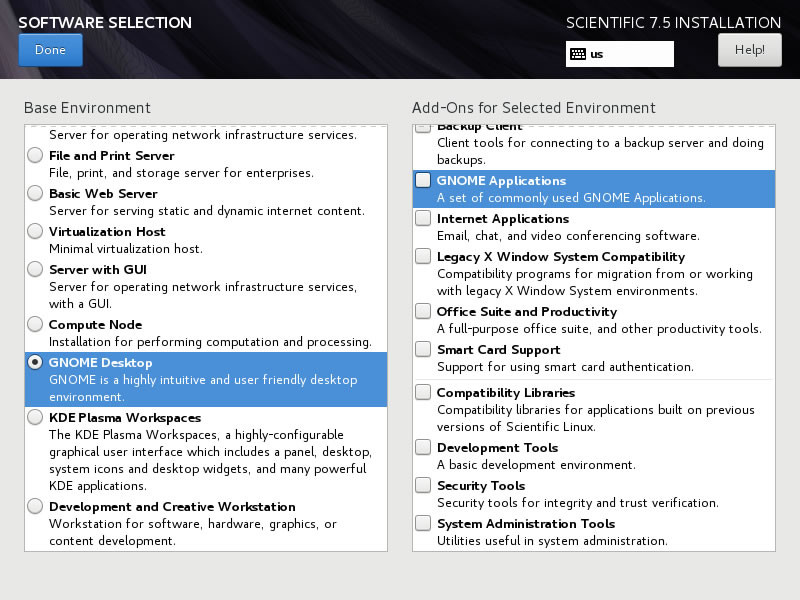
Task: Open the Help! dialog
Action: coord(749,50)
